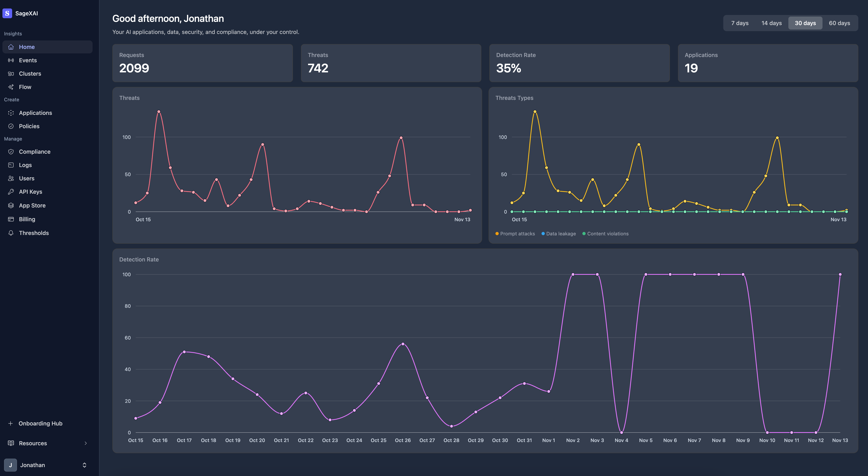Click the 30 days selected range control
The image size is (868, 476).
[805, 23]
